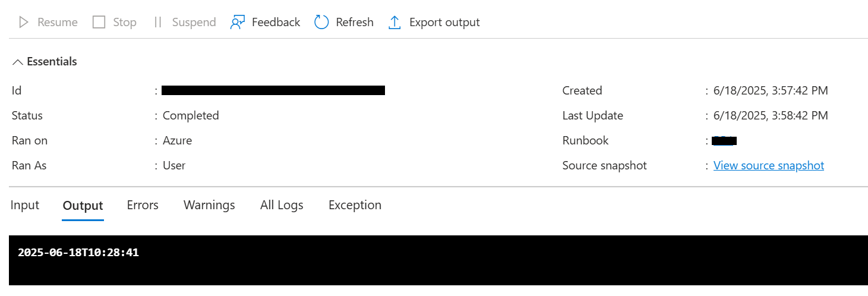Click the Feedback person icon
This screenshot has width=868, height=296.
pos(238,23)
